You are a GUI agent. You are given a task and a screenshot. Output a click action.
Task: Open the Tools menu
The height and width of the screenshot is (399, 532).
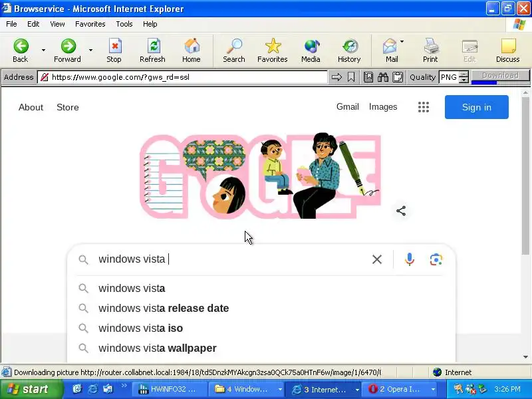point(124,24)
